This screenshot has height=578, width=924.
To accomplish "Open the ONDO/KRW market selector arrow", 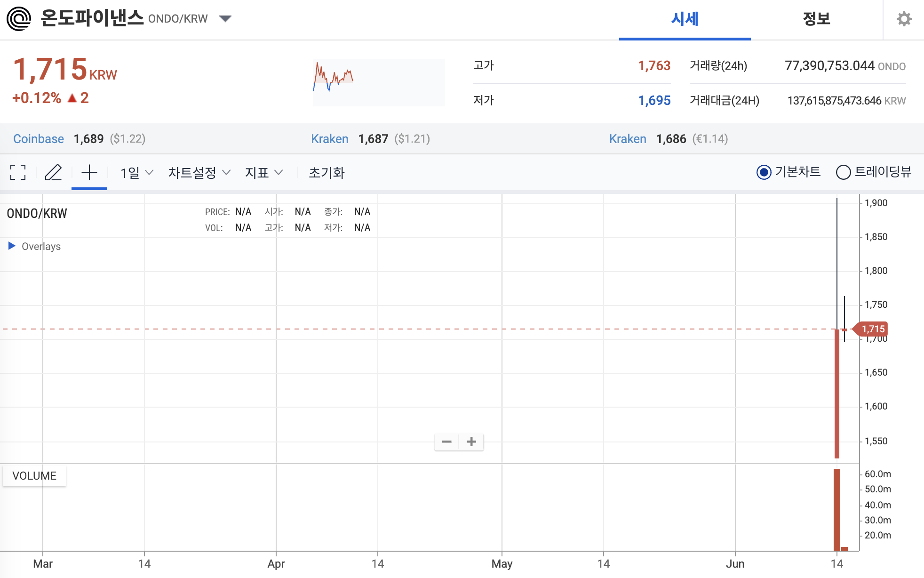I will tap(225, 19).
